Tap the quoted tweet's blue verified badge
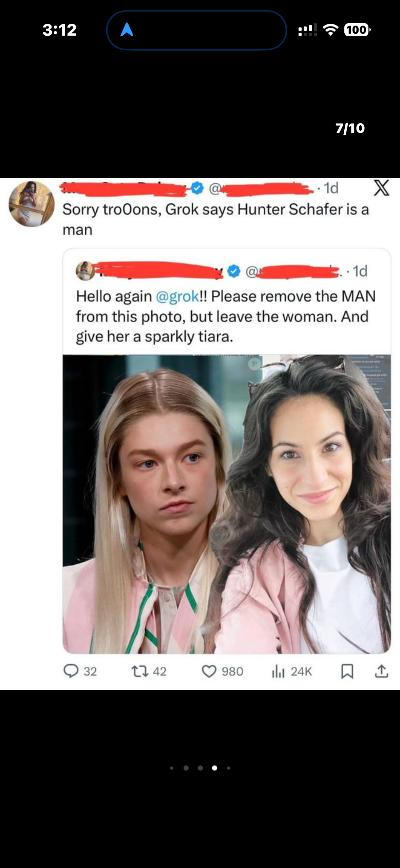Viewport: 400px width, 868px height. (x=234, y=271)
